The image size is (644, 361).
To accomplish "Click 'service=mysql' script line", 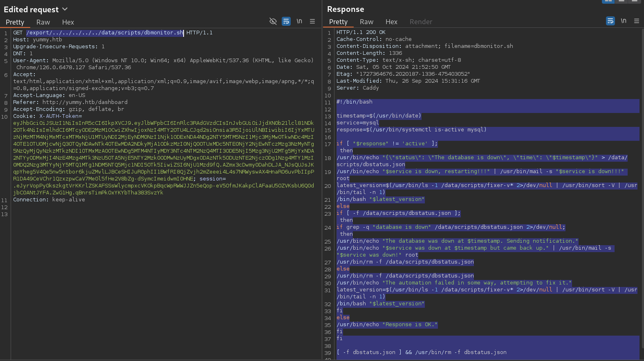I will pos(358,123).
